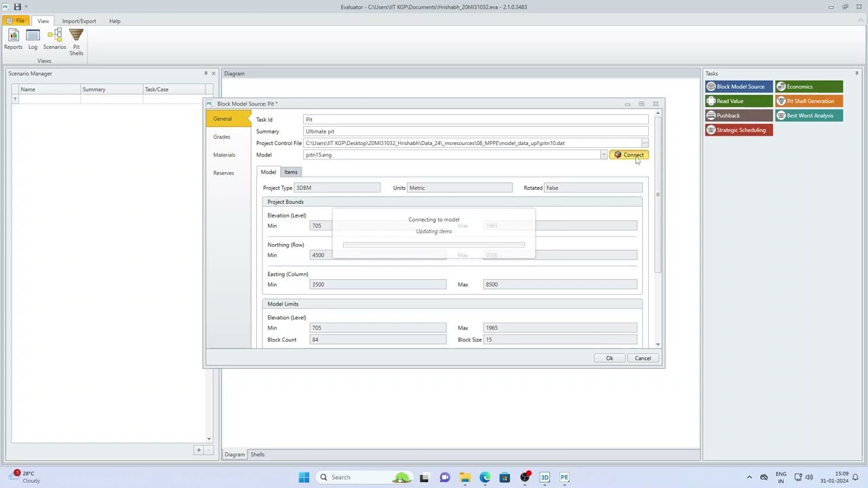Image resolution: width=868 pixels, height=488 pixels.
Task: Show hidden system tray icons
Action: (749, 477)
